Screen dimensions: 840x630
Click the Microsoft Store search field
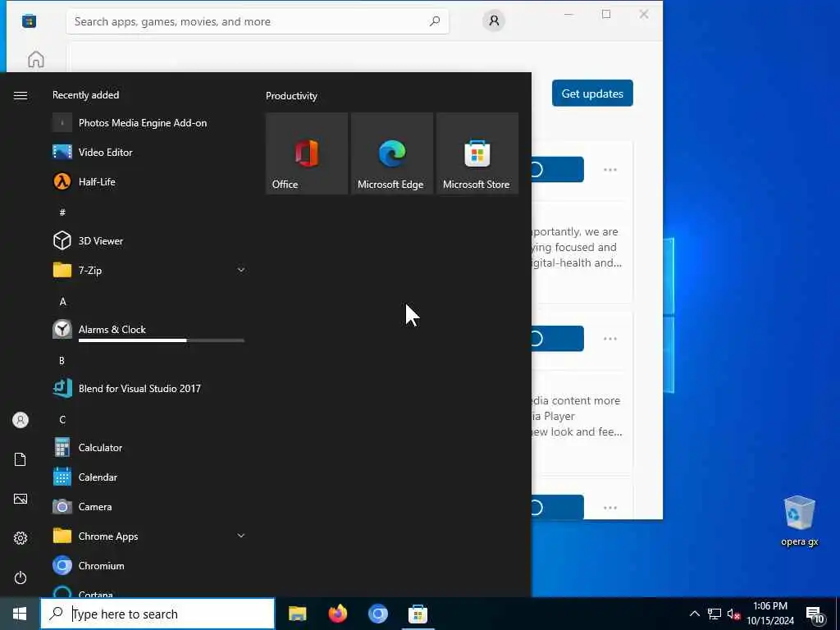(258, 21)
